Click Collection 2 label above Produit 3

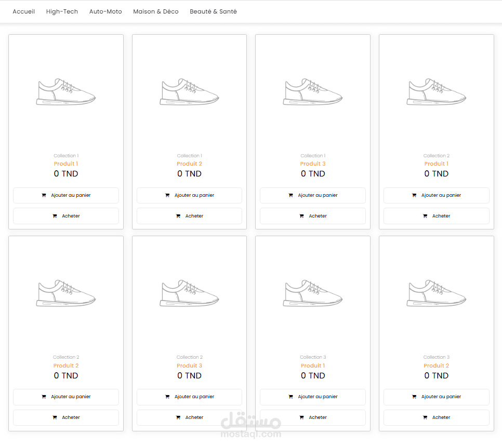(189, 357)
